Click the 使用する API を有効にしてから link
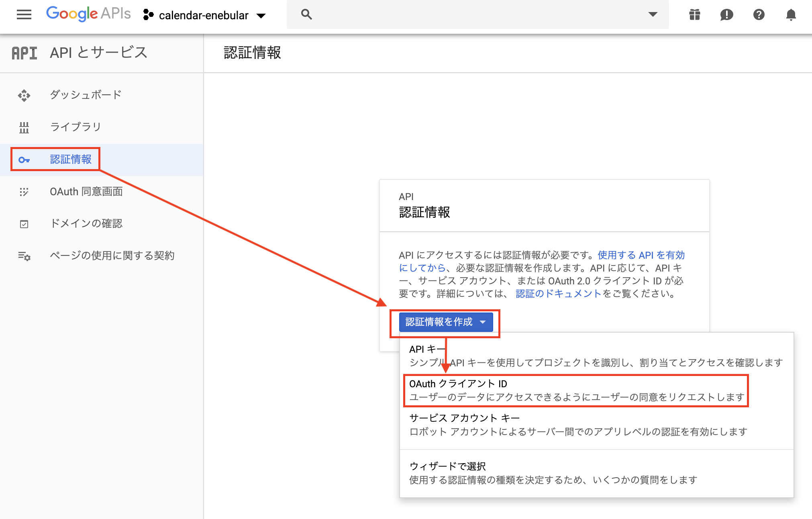 coord(641,255)
